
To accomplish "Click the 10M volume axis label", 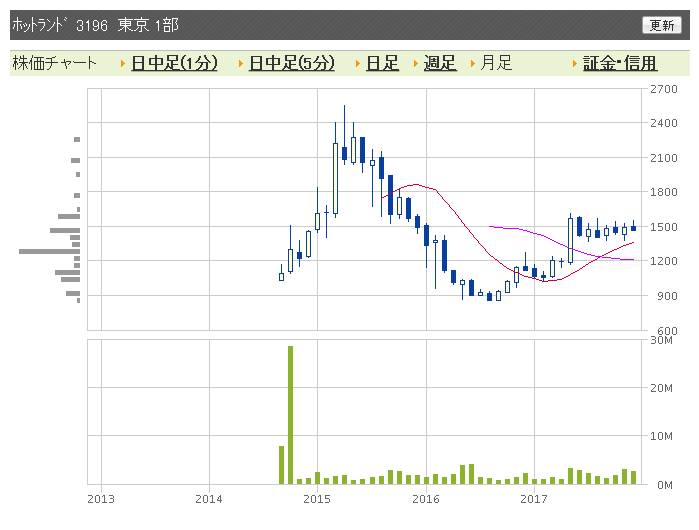I will click(x=661, y=436).
